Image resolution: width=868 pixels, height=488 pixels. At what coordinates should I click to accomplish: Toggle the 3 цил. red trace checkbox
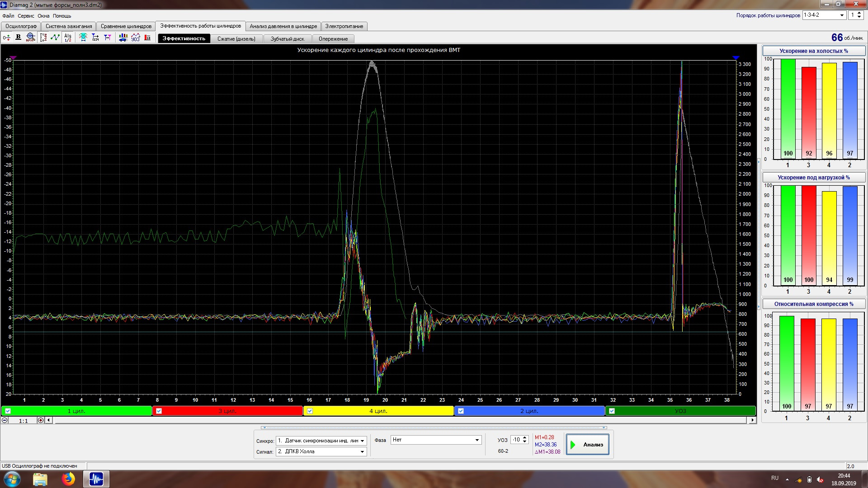[159, 411]
